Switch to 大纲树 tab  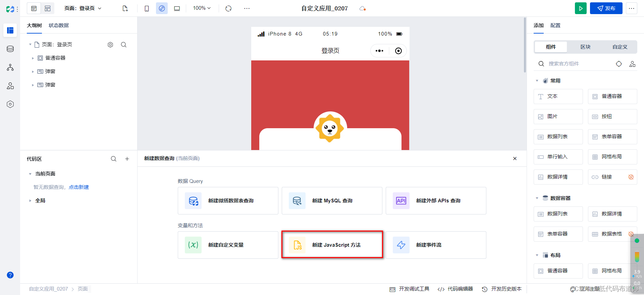(34, 26)
